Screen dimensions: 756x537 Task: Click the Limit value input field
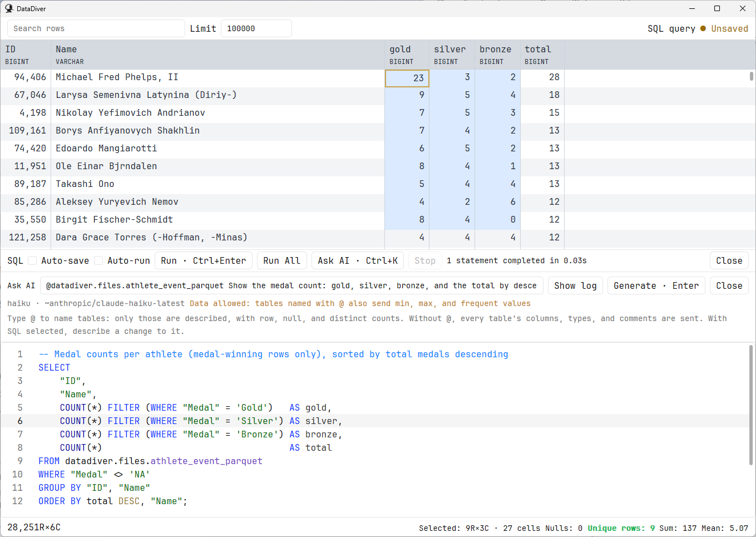[256, 28]
